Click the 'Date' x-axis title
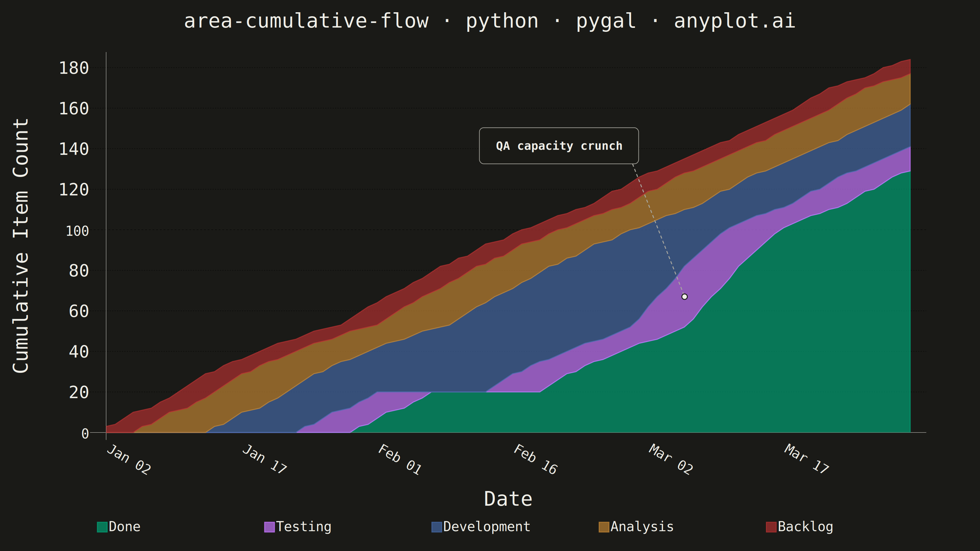 508,499
